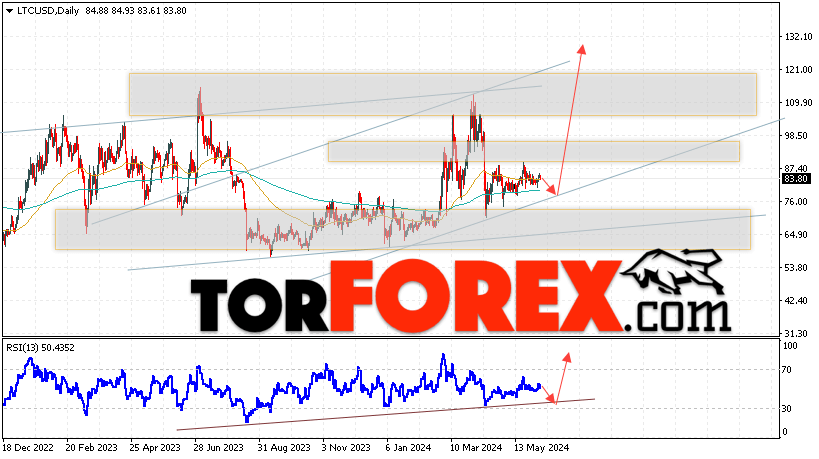Image resolution: width=819 pixels, height=459 pixels.
Task: Click the 20 Feb 2023 date label
Action: click(92, 448)
